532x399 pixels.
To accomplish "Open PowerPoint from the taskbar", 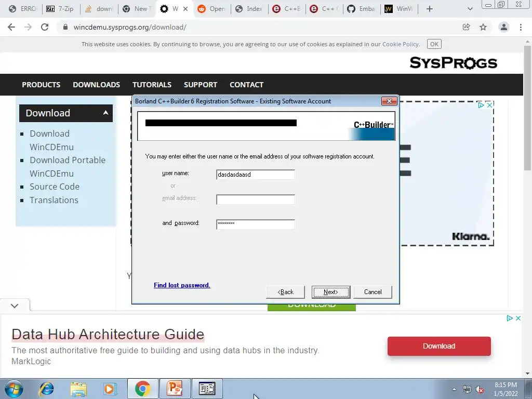I will [x=175, y=389].
